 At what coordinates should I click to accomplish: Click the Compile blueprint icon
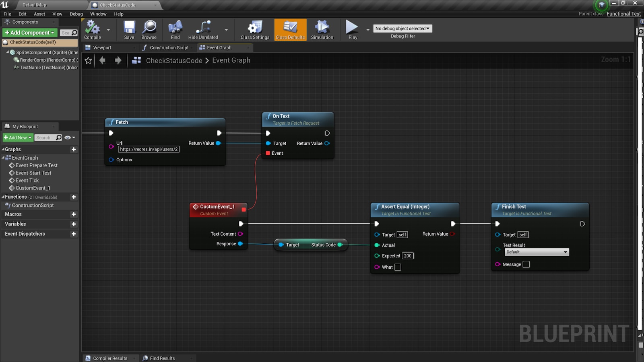[93, 29]
